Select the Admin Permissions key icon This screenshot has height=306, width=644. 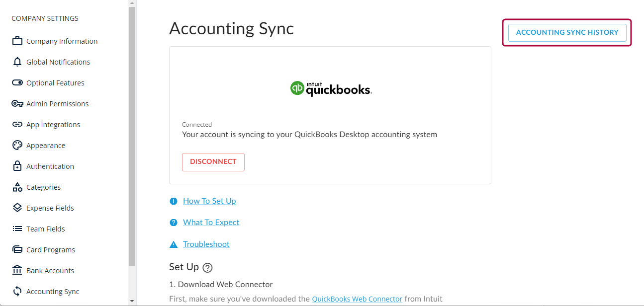16,103
